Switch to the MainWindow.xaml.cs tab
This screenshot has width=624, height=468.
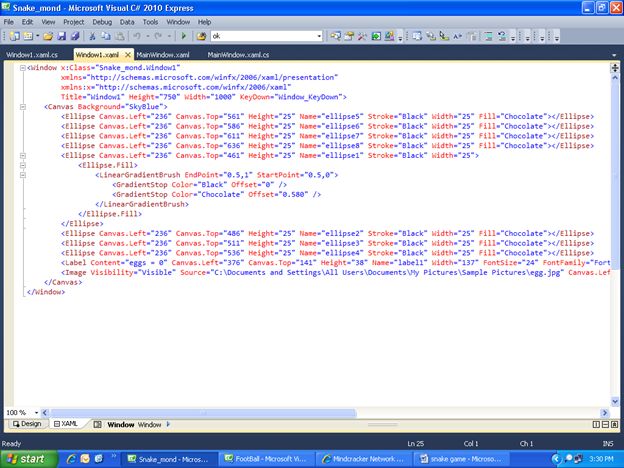pyautogui.click(x=238, y=55)
